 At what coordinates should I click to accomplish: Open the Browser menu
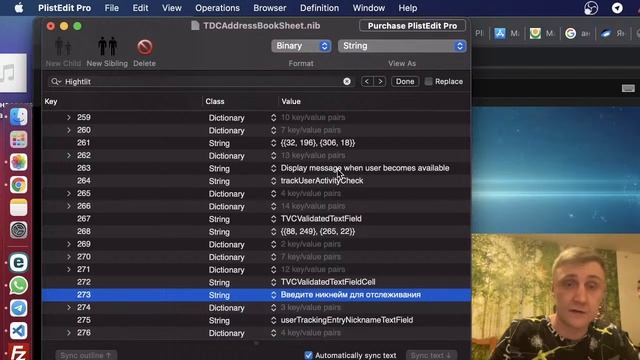(x=270, y=8)
